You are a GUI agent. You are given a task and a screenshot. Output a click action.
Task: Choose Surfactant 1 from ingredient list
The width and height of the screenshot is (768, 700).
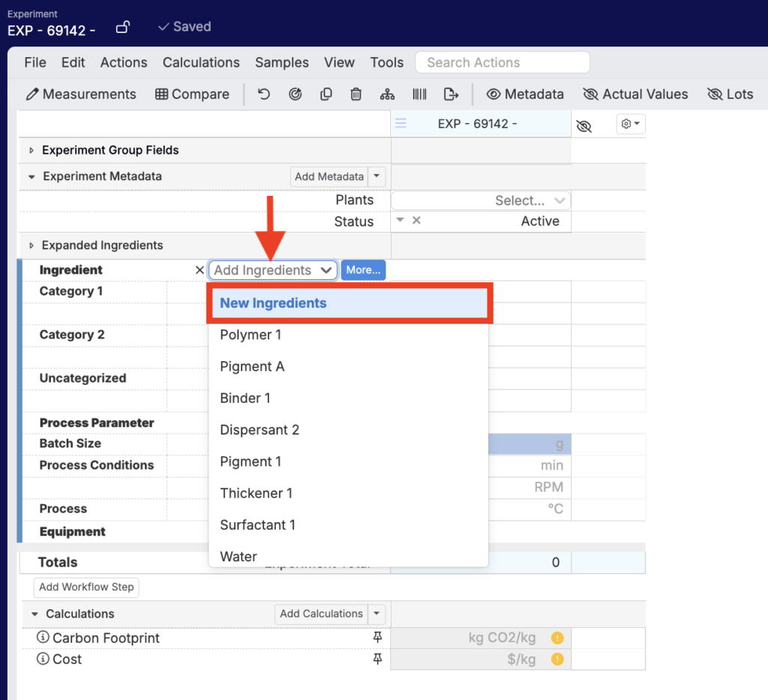(348, 524)
